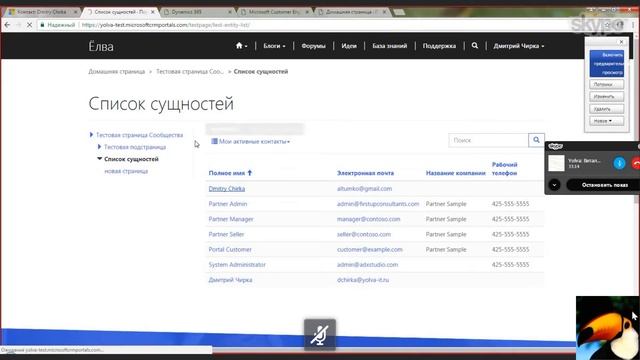
Task: Click the customer@example.com email
Action: 370,249
